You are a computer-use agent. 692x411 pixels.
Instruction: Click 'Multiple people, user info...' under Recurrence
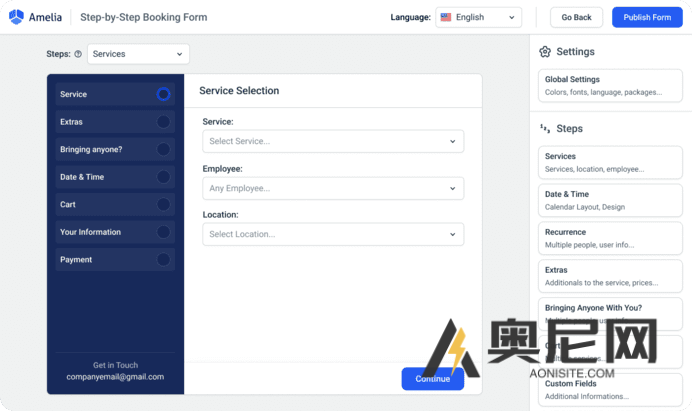click(590, 245)
